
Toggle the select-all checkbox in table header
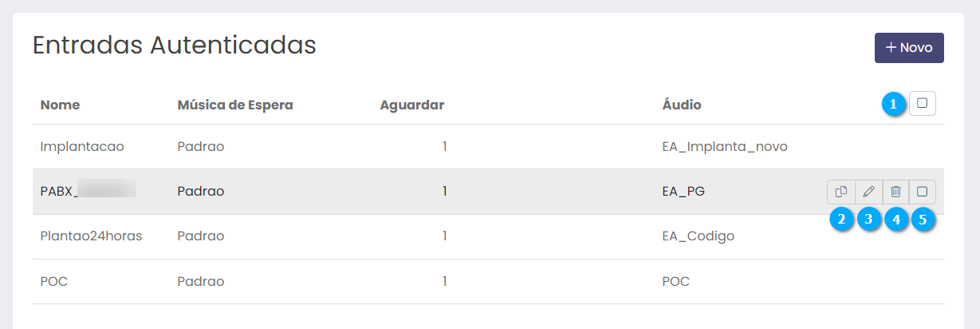click(923, 103)
